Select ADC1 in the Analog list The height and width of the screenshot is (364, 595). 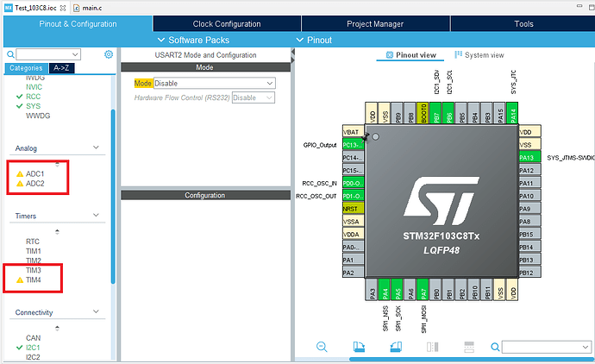tap(35, 173)
